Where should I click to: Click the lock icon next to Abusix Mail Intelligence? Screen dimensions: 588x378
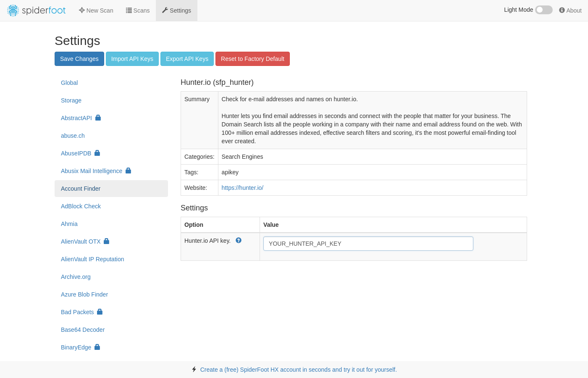point(128,171)
